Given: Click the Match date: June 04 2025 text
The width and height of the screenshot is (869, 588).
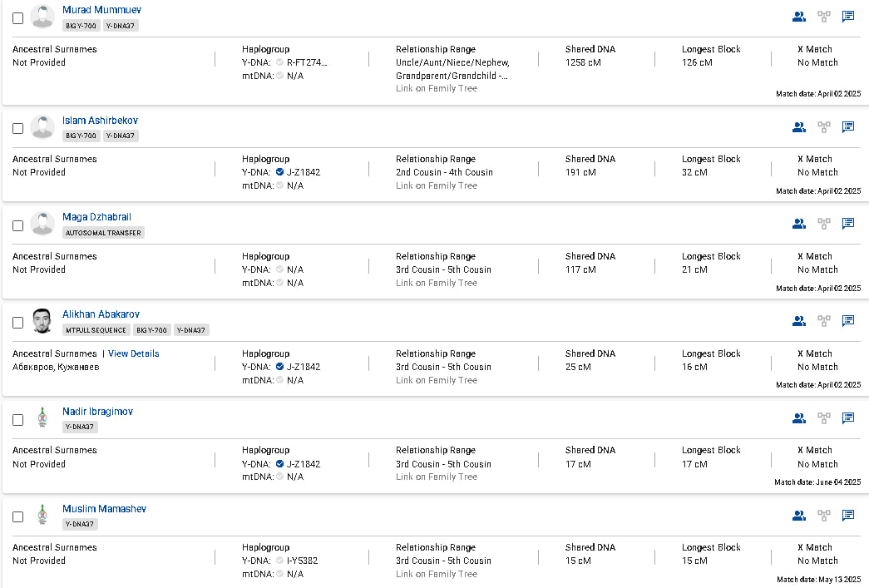Looking at the screenshot, I should point(817,482).
